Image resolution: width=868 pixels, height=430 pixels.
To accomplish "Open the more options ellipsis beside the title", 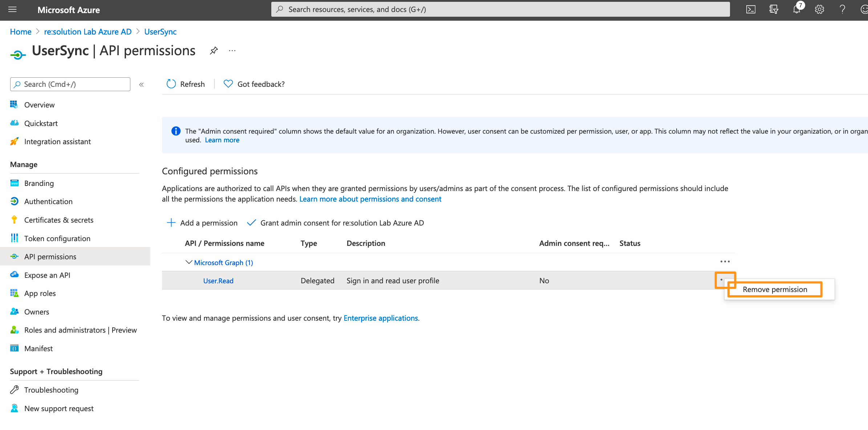I will [x=232, y=51].
